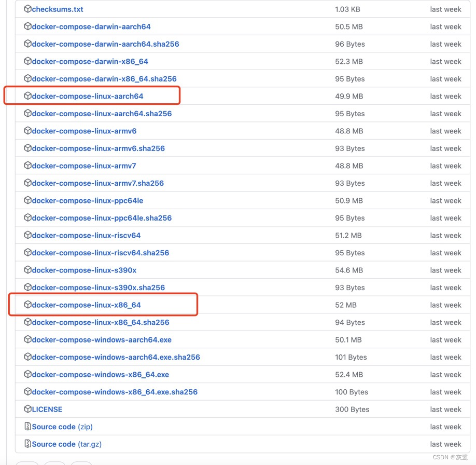Select the 50.9 MB size value
The image size is (476, 465).
click(x=349, y=201)
